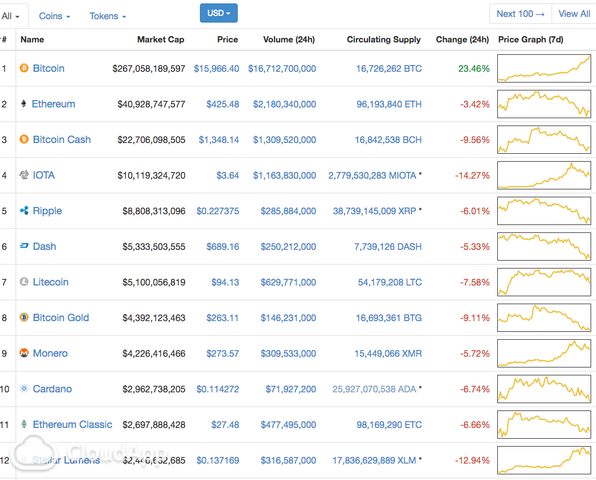This screenshot has height=480, width=596.
Task: Expand the Tokens dropdown
Action: coord(108,16)
